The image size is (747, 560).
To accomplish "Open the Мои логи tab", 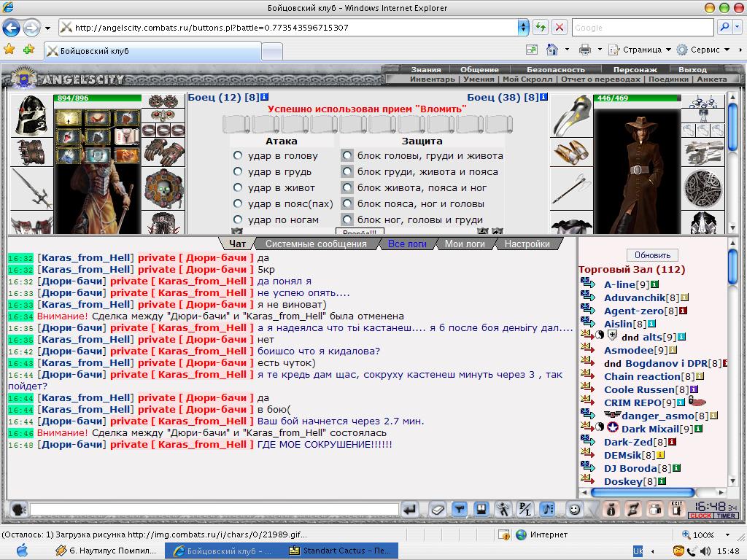I will (x=465, y=244).
